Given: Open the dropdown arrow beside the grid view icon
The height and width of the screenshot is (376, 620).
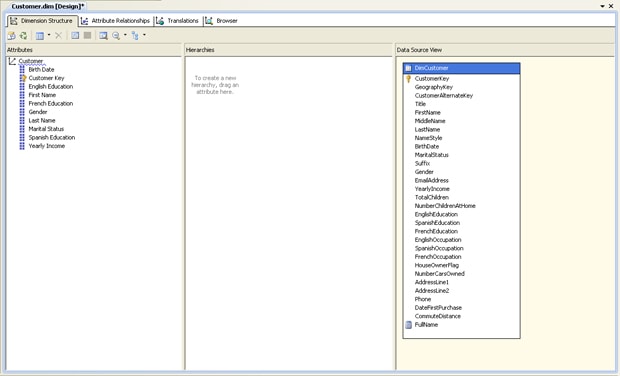Looking at the screenshot, I should point(49,35).
